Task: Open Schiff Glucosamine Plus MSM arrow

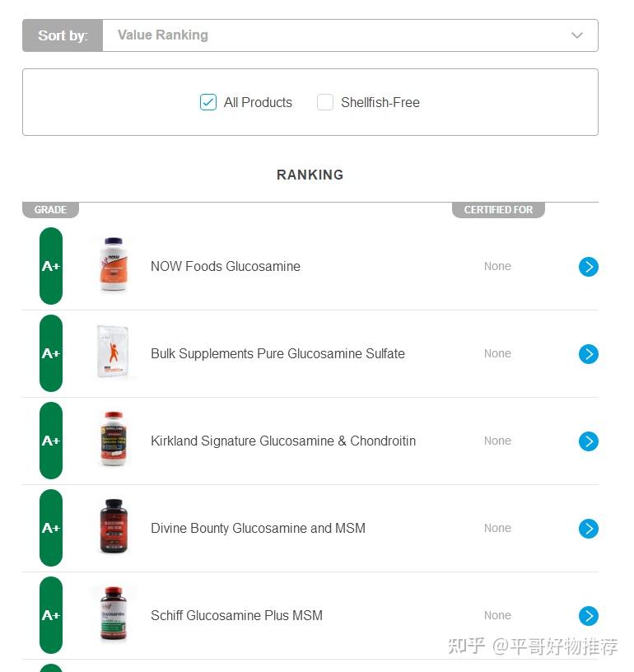Action: point(588,616)
